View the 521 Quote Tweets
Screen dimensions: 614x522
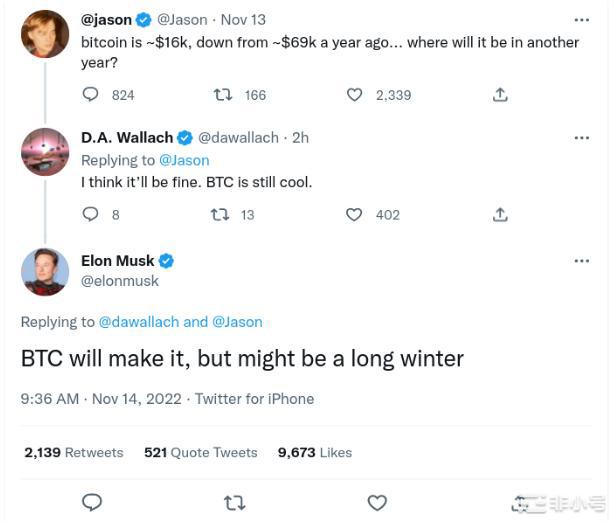tap(200, 452)
